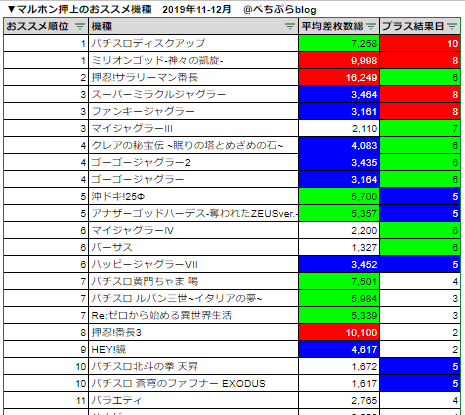Click rank 9 cell for HEY!鏡

[x=46, y=349]
